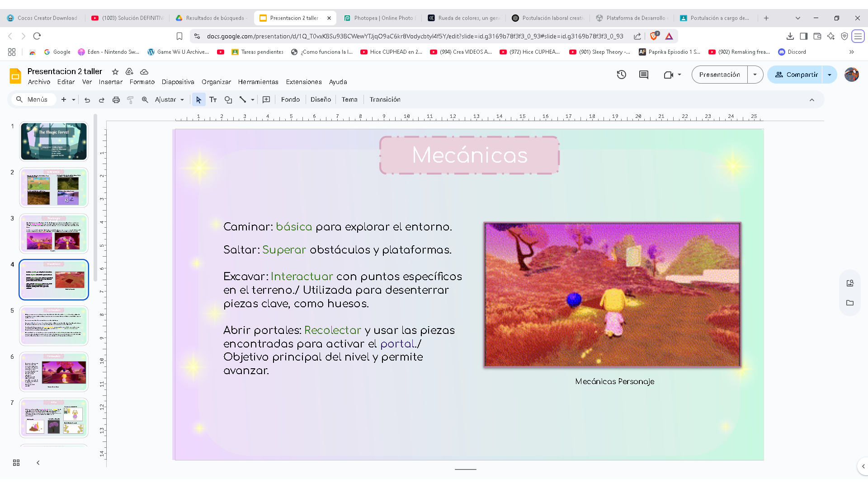Click the Presentación button
Screen dimensions: 868x488
[x=720, y=75]
